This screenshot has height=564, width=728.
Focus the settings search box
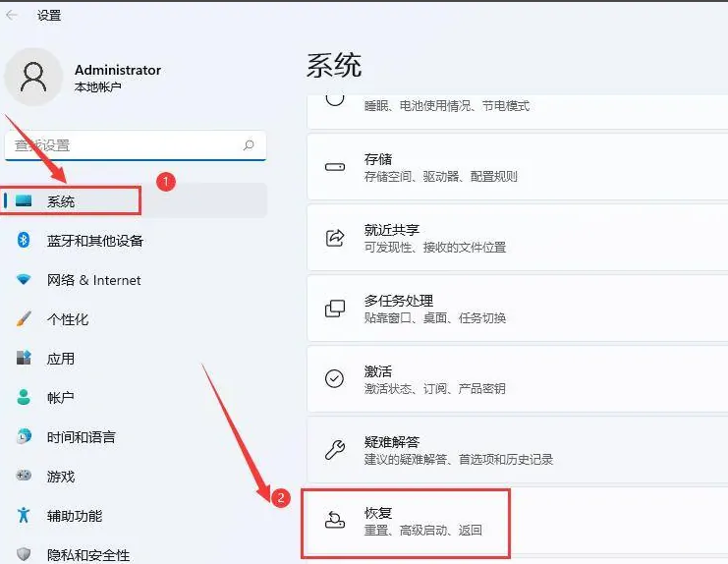[136, 145]
